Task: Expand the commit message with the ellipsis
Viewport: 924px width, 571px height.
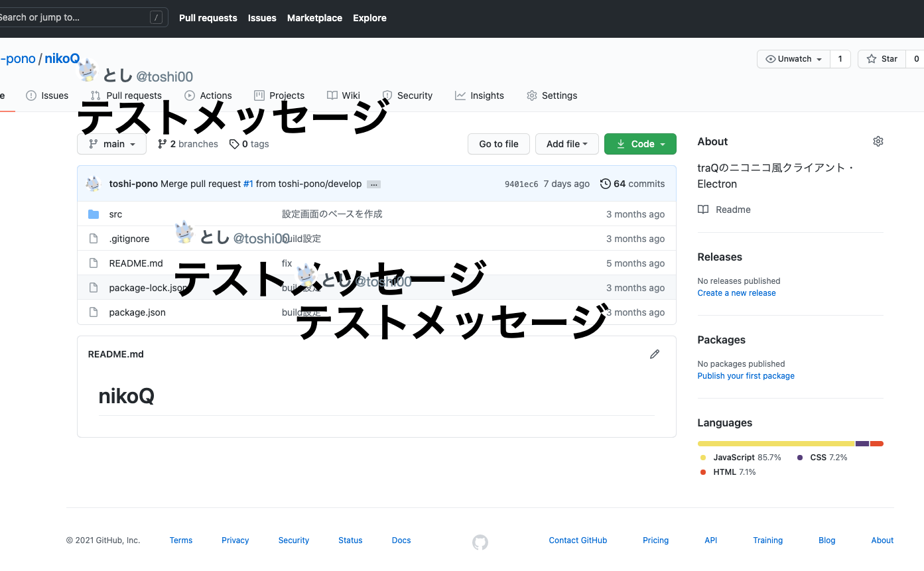Action: pyautogui.click(x=373, y=184)
